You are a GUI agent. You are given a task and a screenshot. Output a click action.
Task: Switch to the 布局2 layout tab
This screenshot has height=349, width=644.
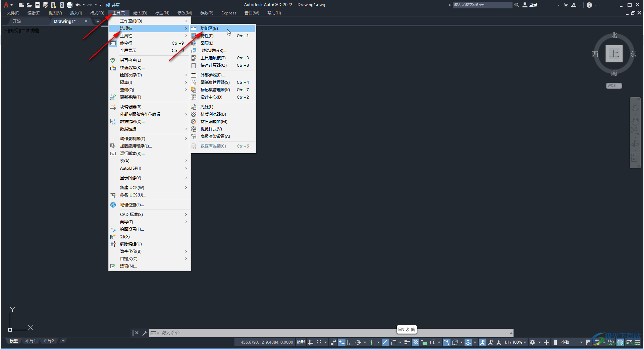point(49,341)
